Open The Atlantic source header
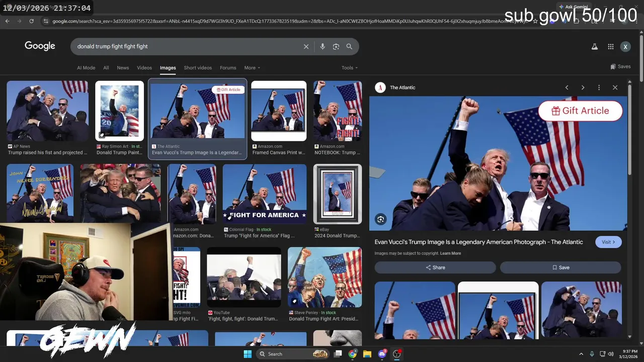This screenshot has height=362, width=644. (395, 87)
